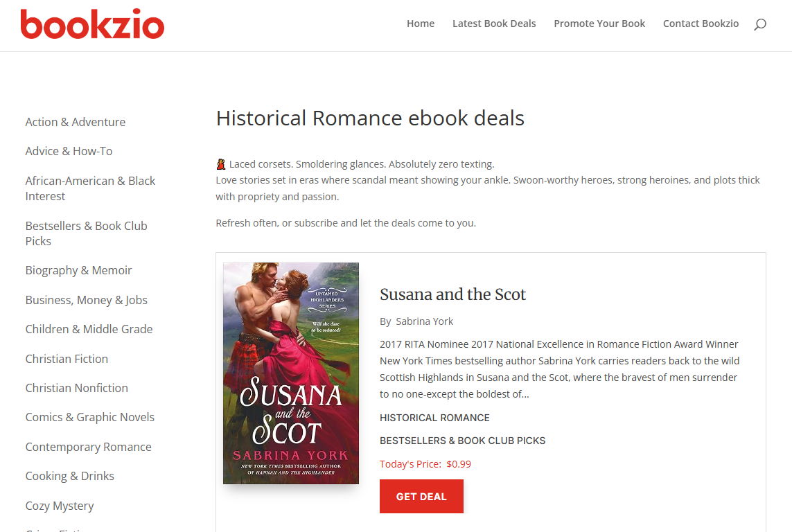Image resolution: width=792 pixels, height=532 pixels.
Task: Open the Children & Middle Grade category
Action: pos(89,329)
